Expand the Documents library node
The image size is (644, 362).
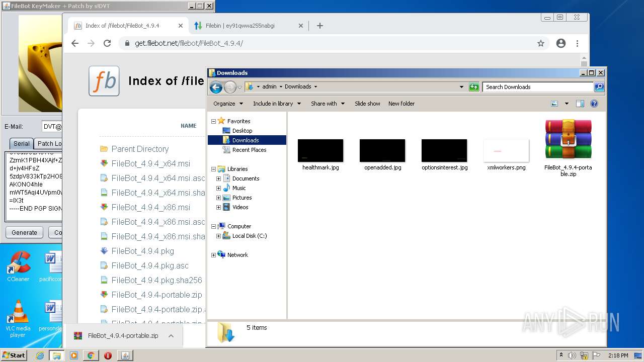click(218, 178)
